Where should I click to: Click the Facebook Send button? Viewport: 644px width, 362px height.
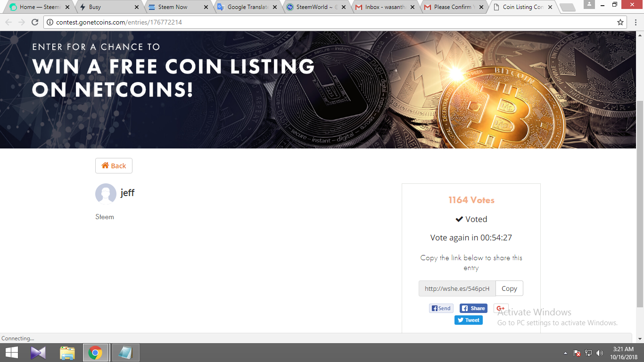pyautogui.click(x=441, y=308)
